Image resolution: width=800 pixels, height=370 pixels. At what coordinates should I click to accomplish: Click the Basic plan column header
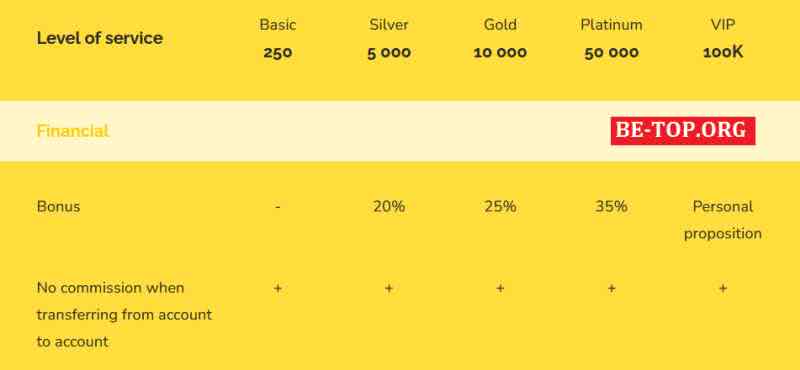[278, 38]
